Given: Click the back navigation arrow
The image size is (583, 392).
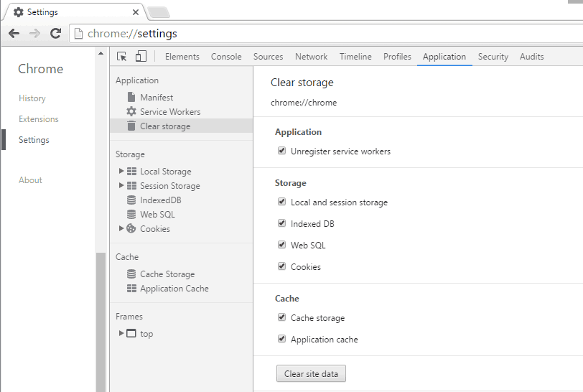Looking at the screenshot, I should click(14, 34).
